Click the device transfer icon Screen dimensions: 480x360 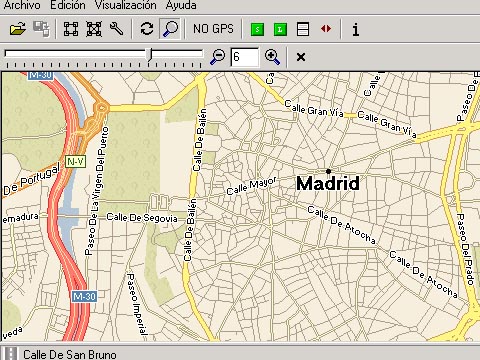click(41, 29)
